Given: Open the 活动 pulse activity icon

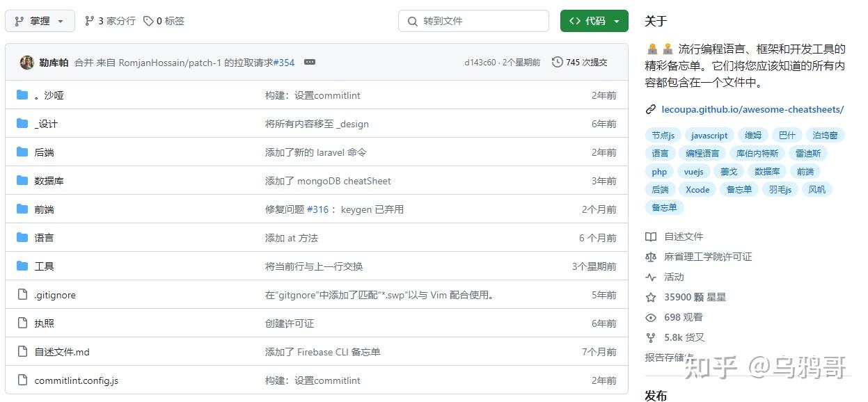Looking at the screenshot, I should [x=651, y=277].
